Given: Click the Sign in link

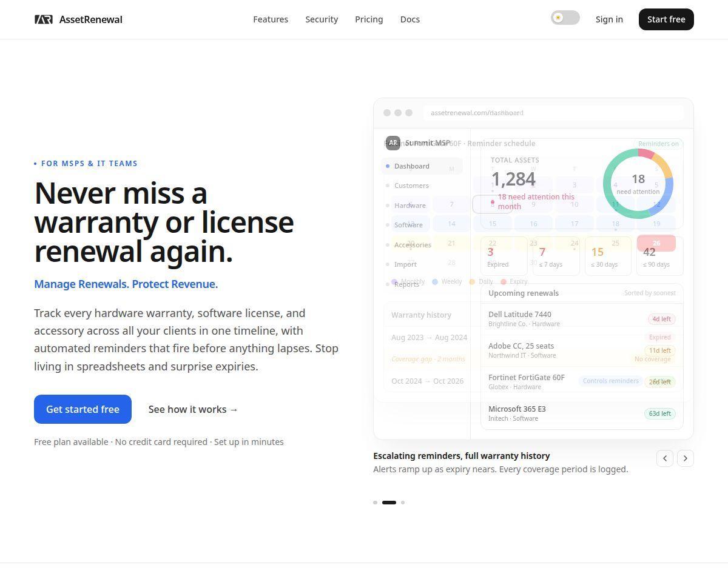Looking at the screenshot, I should coord(609,19).
